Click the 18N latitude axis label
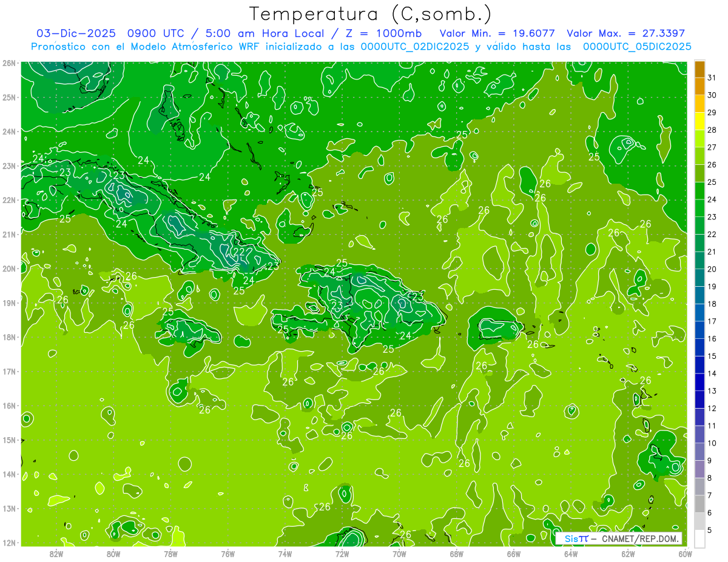This screenshot has height=562, width=728. (x=8, y=337)
